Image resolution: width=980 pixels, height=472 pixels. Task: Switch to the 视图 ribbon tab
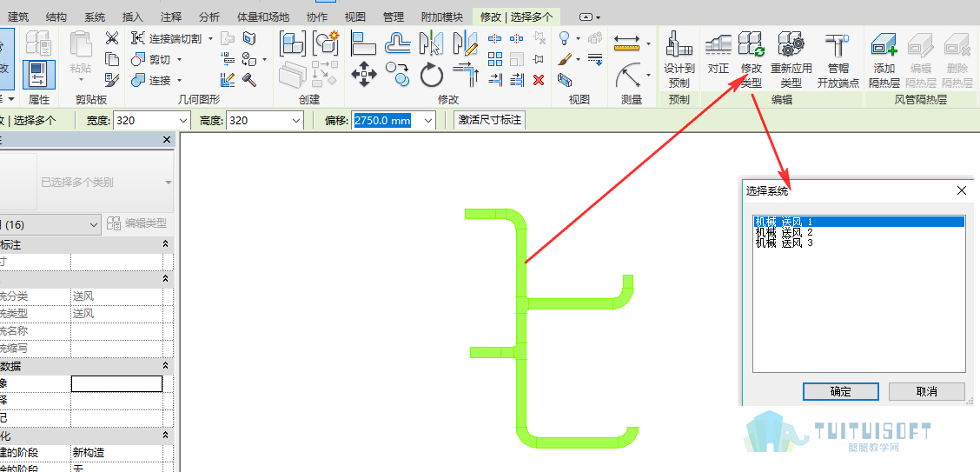355,17
